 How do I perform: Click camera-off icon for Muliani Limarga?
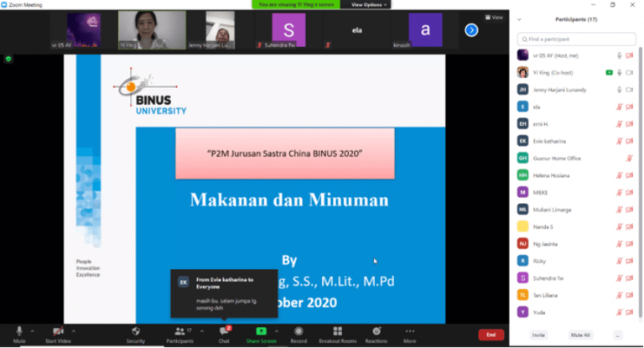[x=630, y=210]
